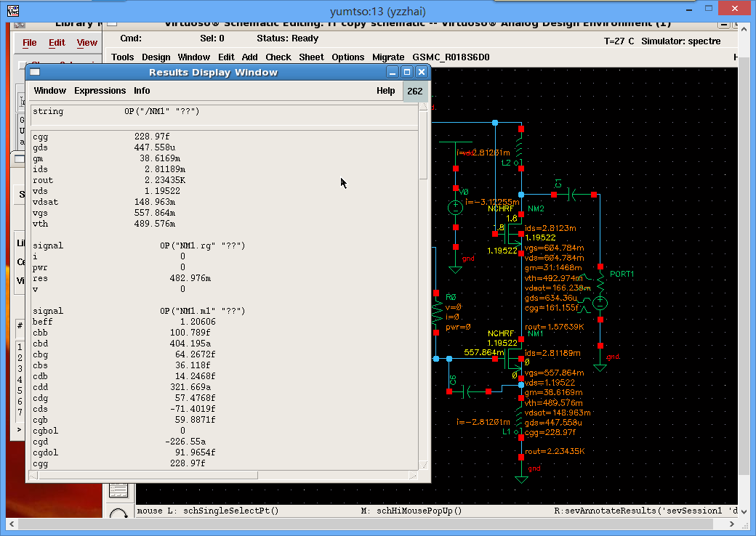Select the gnd symbol below V0

coord(456,269)
